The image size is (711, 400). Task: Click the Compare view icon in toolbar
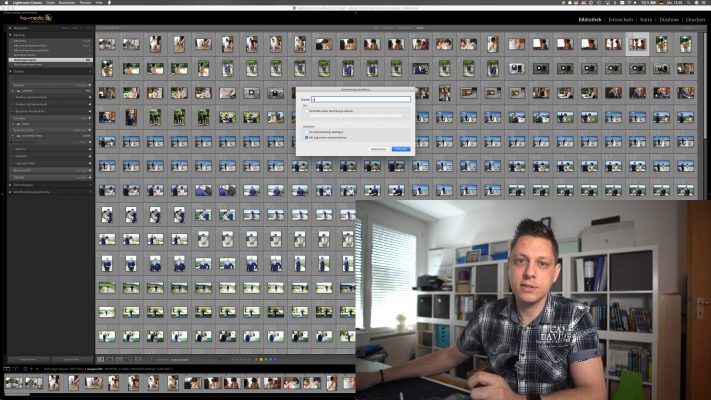[x=116, y=359]
